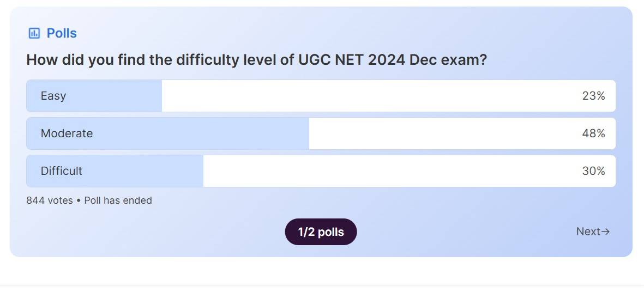Select the Easy label text
Screen dimensions: 644x292
[x=53, y=96]
